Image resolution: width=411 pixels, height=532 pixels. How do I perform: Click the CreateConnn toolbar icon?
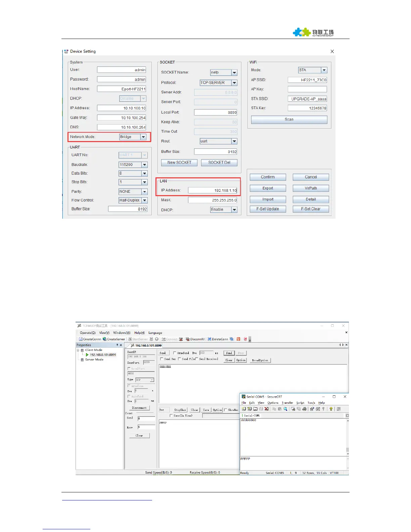pyautogui.click(x=81, y=339)
